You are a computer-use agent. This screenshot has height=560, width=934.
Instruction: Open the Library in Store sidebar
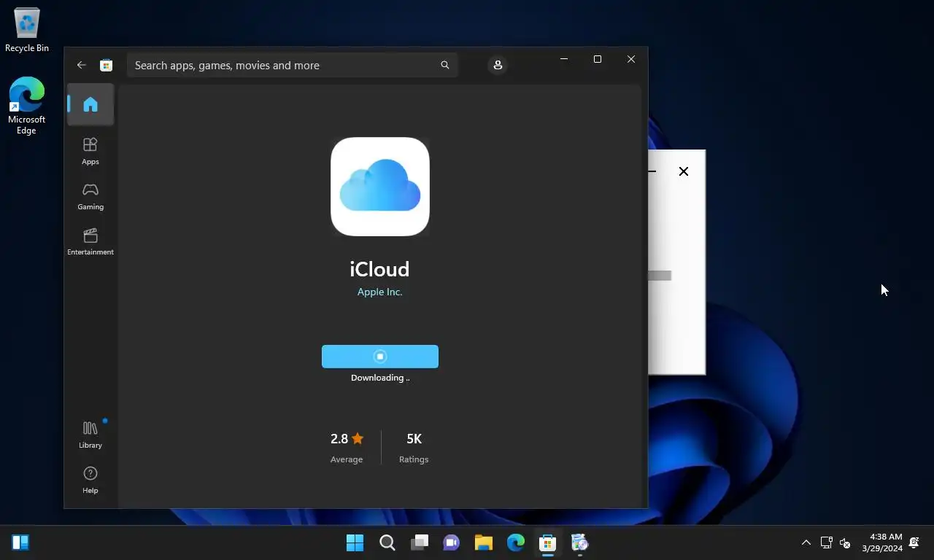90,435
